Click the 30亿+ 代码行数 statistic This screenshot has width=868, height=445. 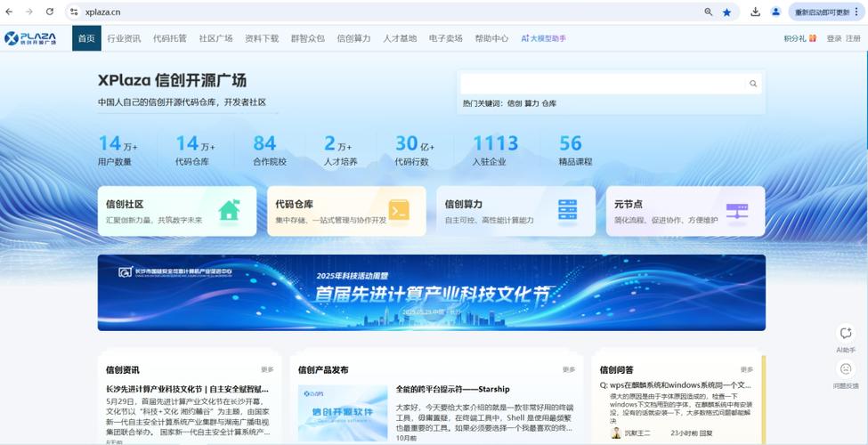tap(415, 150)
